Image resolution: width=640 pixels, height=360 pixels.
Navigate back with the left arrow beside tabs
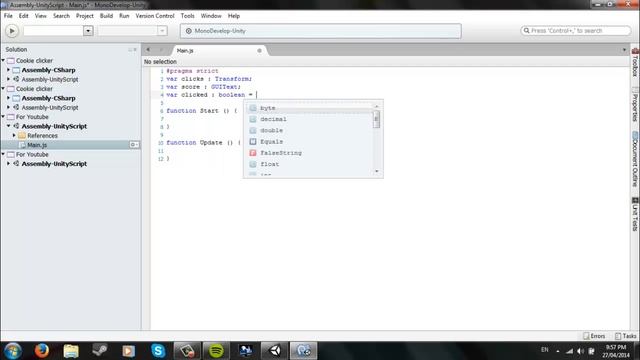[x=148, y=50]
